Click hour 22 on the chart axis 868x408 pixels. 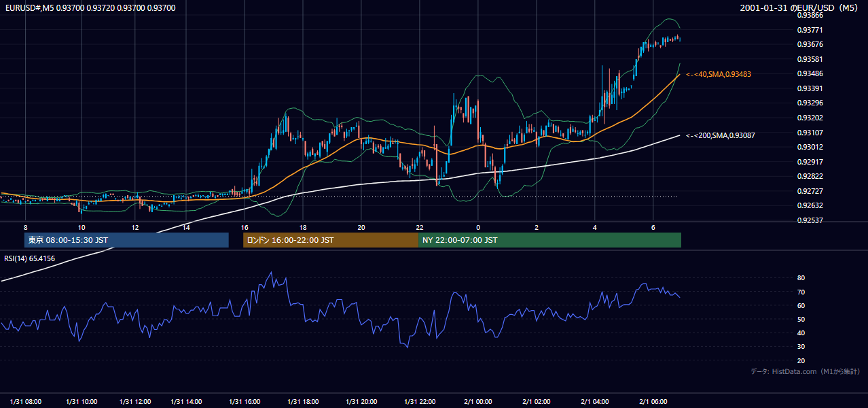[x=420, y=227]
